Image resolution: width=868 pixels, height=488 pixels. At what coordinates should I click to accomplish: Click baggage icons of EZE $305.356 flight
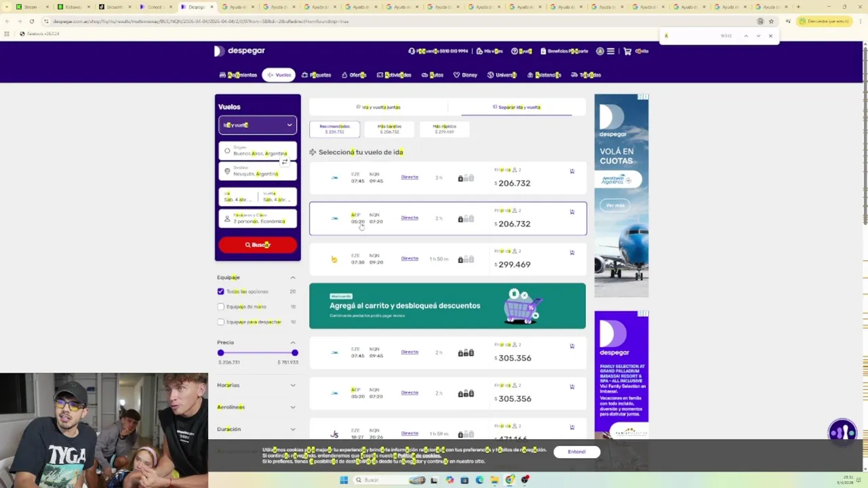(x=466, y=353)
